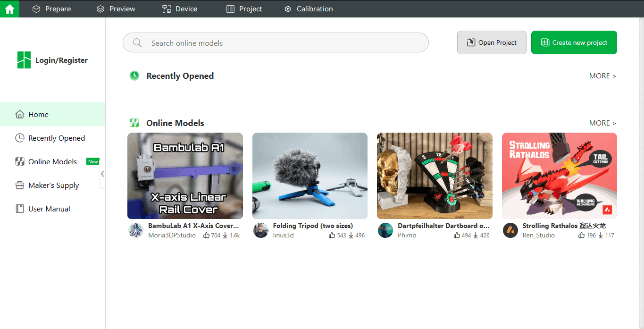
Task: Open Maker's Supply in the sidebar
Action: click(x=53, y=185)
